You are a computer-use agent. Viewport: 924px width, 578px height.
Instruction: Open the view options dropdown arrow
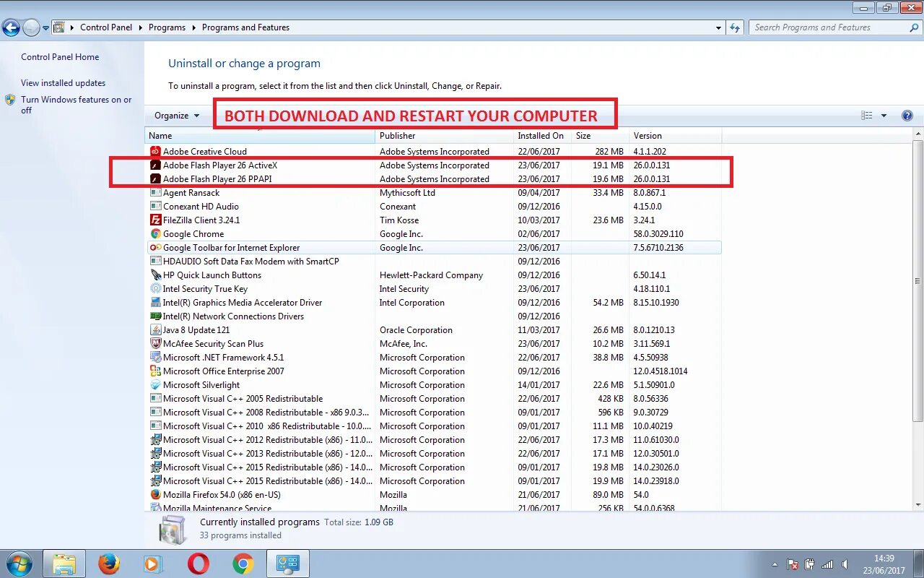point(884,116)
